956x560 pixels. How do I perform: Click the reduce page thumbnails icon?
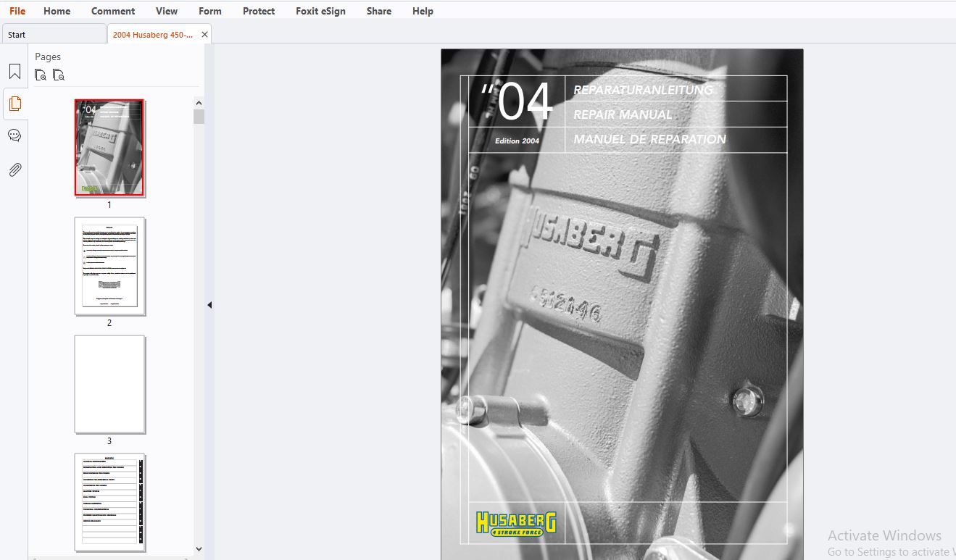(59, 75)
